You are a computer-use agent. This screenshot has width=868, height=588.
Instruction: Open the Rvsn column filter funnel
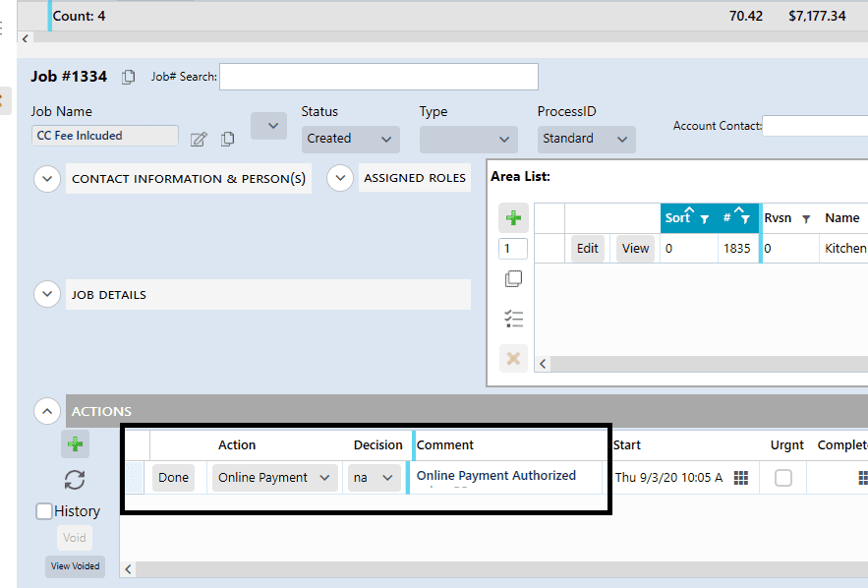tap(806, 217)
